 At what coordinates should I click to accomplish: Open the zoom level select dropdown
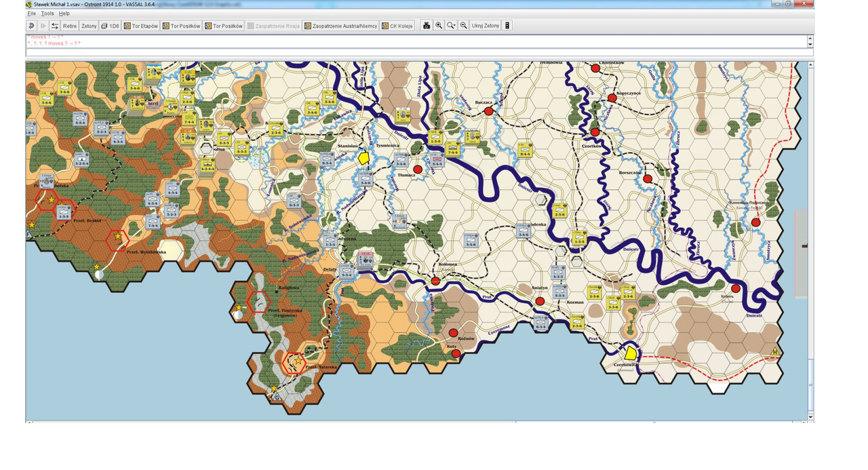(x=451, y=26)
